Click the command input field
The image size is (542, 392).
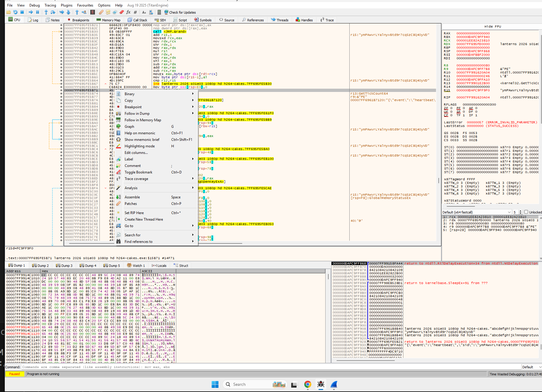(271, 367)
